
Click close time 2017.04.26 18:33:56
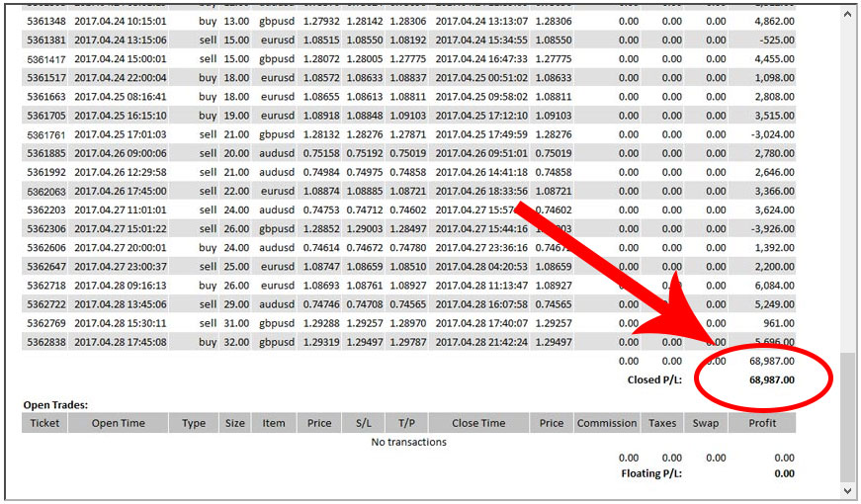481,191
